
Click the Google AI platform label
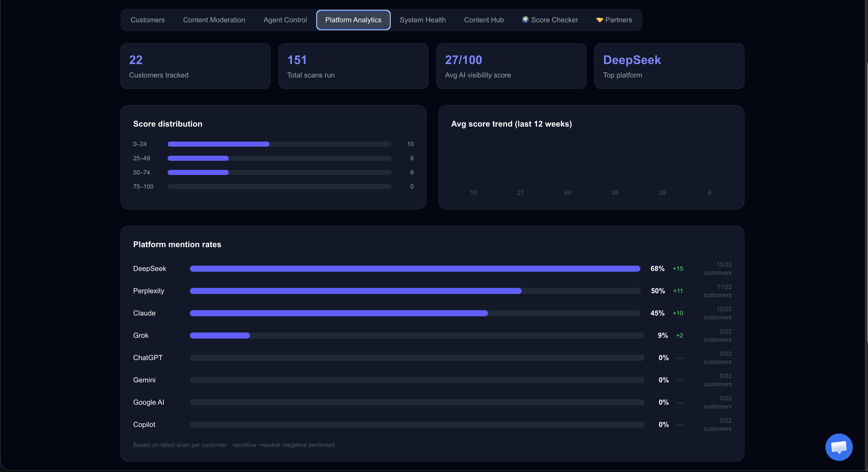pos(149,402)
